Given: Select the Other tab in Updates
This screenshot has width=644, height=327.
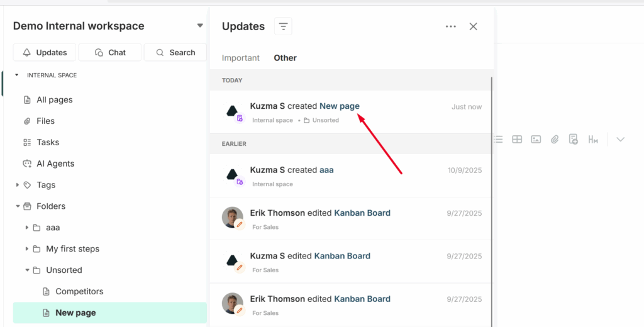Looking at the screenshot, I should tap(285, 58).
